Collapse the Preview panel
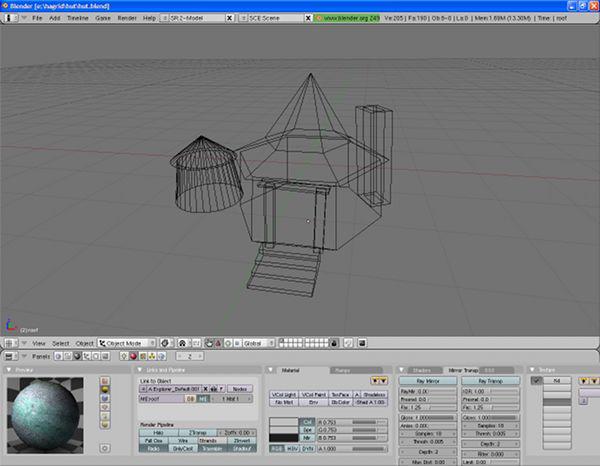The width and height of the screenshot is (600, 466). (x=9, y=370)
